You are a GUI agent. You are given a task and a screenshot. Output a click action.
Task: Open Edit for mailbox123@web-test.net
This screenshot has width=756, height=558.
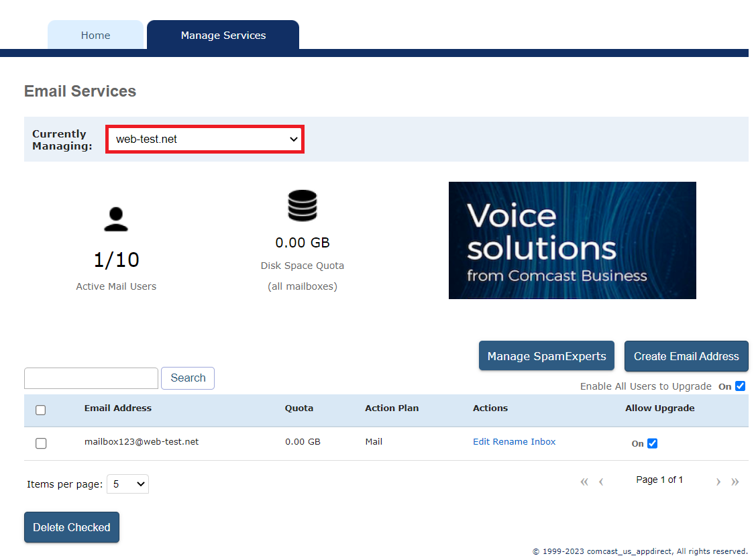pyautogui.click(x=480, y=441)
